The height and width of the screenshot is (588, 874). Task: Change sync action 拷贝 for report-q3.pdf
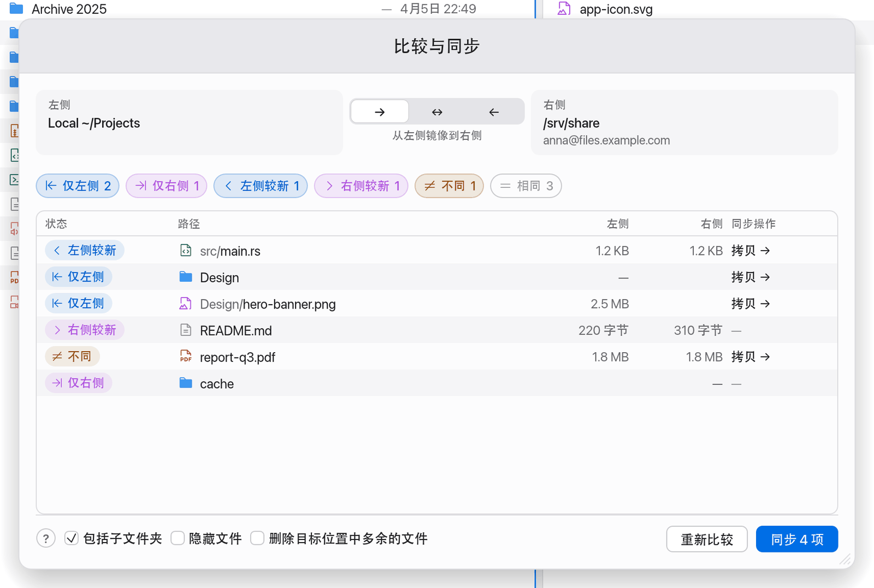(x=751, y=357)
